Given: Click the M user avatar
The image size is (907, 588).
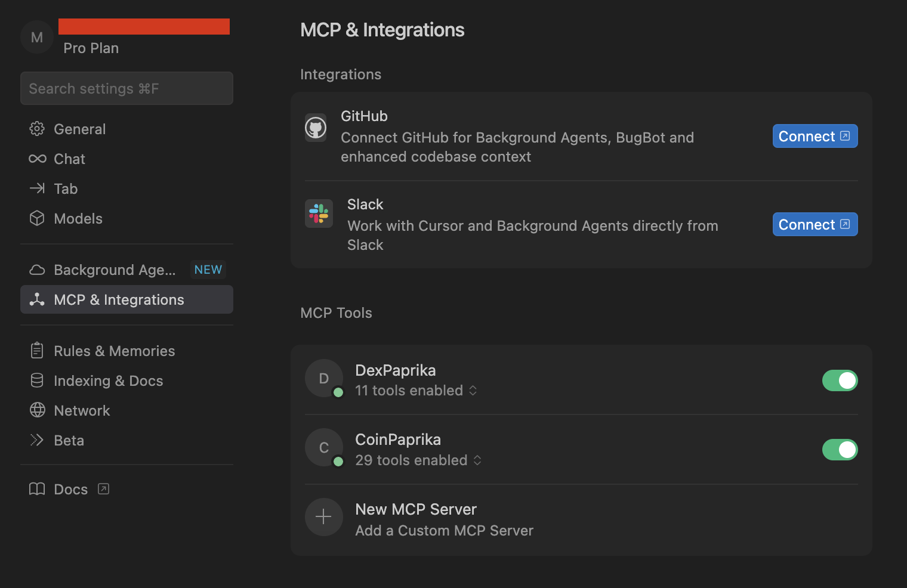Looking at the screenshot, I should point(37,38).
